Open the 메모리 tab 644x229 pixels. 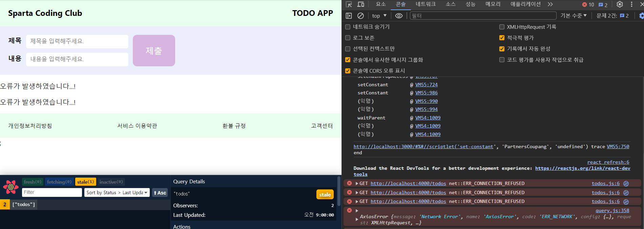tap(493, 4)
